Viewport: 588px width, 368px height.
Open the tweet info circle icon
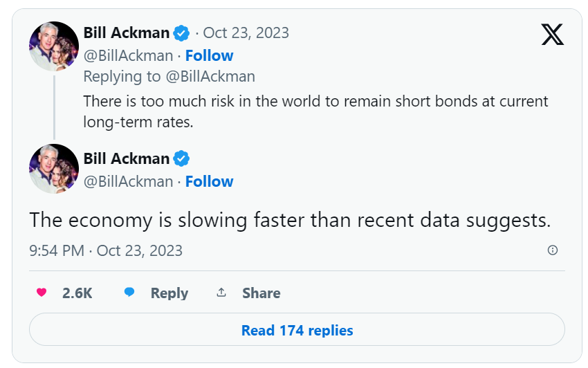tap(552, 250)
